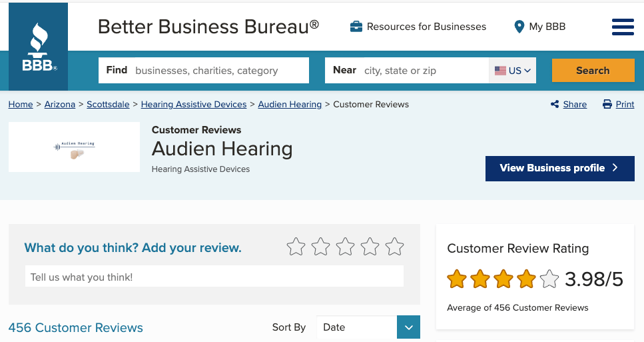Click the Resources for Businesses briefcase icon
This screenshot has width=644, height=342.
pyautogui.click(x=356, y=27)
